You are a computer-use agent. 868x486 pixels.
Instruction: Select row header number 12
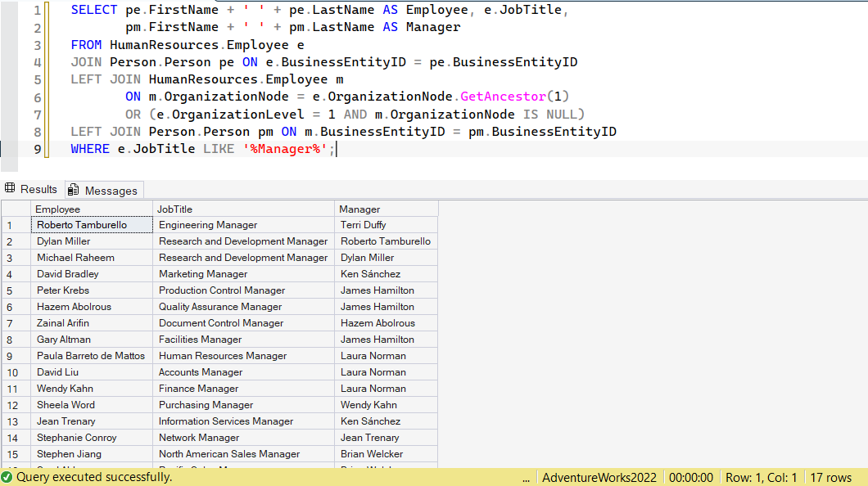[16, 405]
